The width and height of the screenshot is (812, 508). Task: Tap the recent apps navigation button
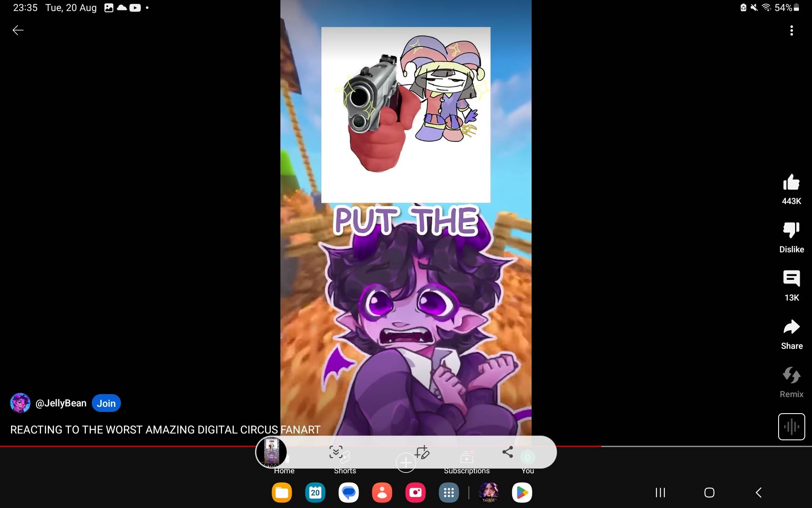click(x=660, y=492)
